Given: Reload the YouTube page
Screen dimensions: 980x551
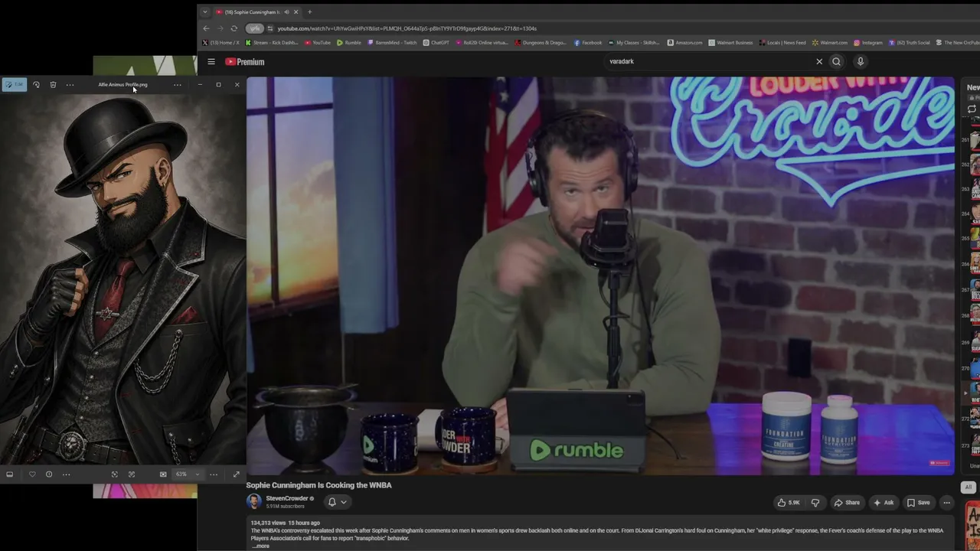Looking at the screenshot, I should coord(234,28).
